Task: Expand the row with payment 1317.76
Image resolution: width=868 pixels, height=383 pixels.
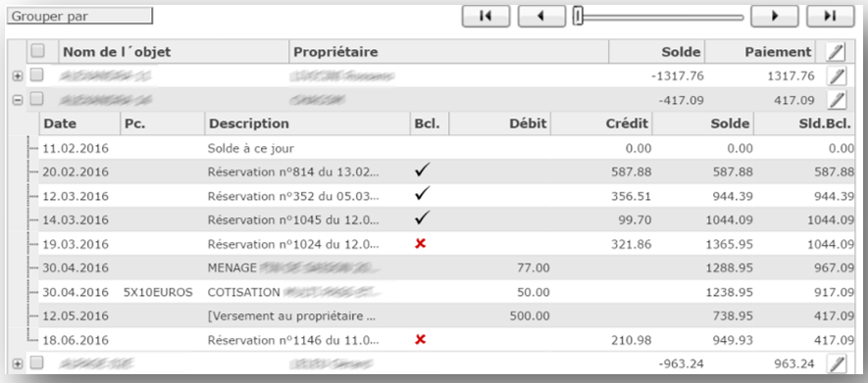Action: (x=17, y=76)
